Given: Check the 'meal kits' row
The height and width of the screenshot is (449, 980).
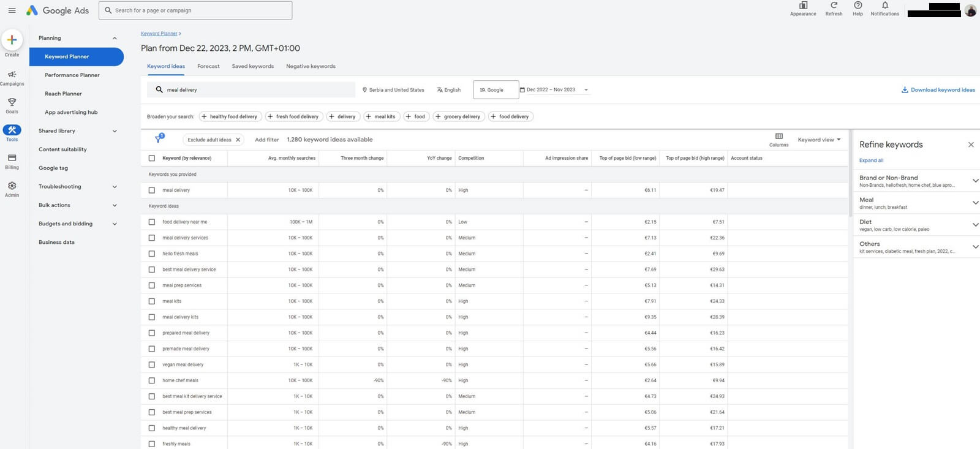Looking at the screenshot, I should coord(152,301).
